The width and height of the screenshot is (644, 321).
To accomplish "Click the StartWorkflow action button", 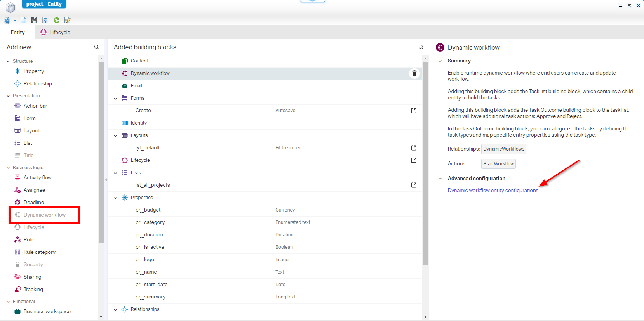I will point(498,164).
